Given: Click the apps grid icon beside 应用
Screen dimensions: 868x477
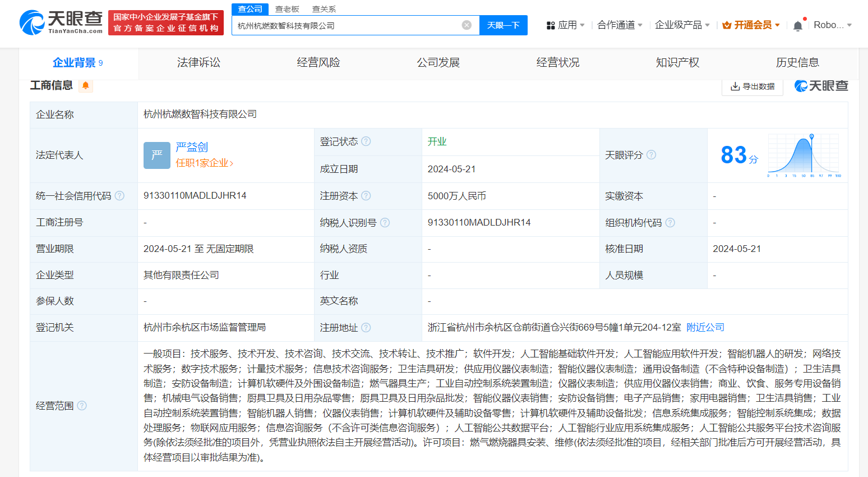Looking at the screenshot, I should (552, 25).
